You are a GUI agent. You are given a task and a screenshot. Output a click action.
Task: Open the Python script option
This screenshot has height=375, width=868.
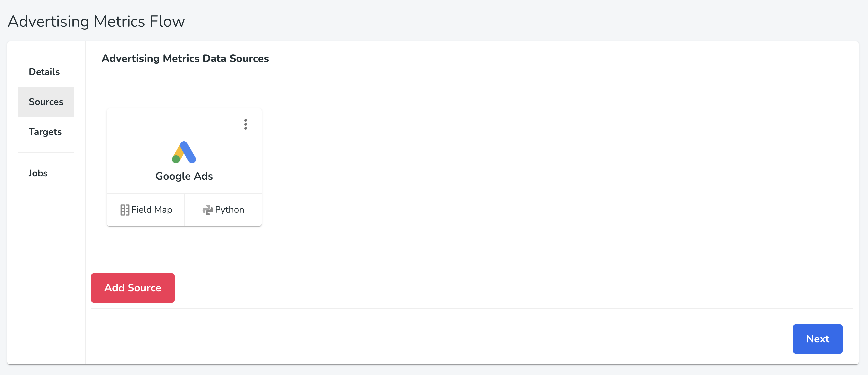(223, 210)
